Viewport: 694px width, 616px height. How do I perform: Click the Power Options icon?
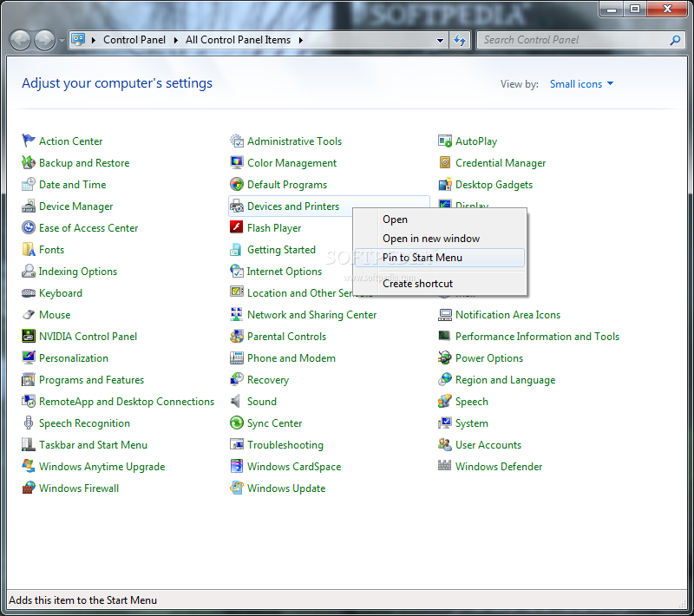pyautogui.click(x=445, y=357)
